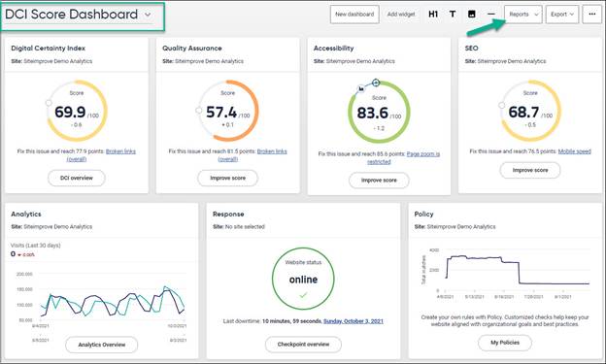Follow Broken links link in Quality Assurance

point(272,151)
